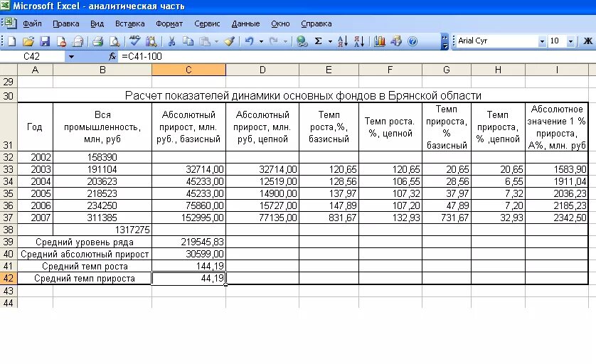Launch the Chart Wizard

[379, 41]
